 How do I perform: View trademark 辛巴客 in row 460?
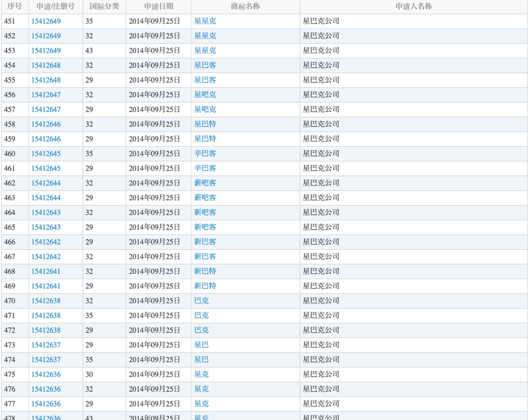pos(205,153)
